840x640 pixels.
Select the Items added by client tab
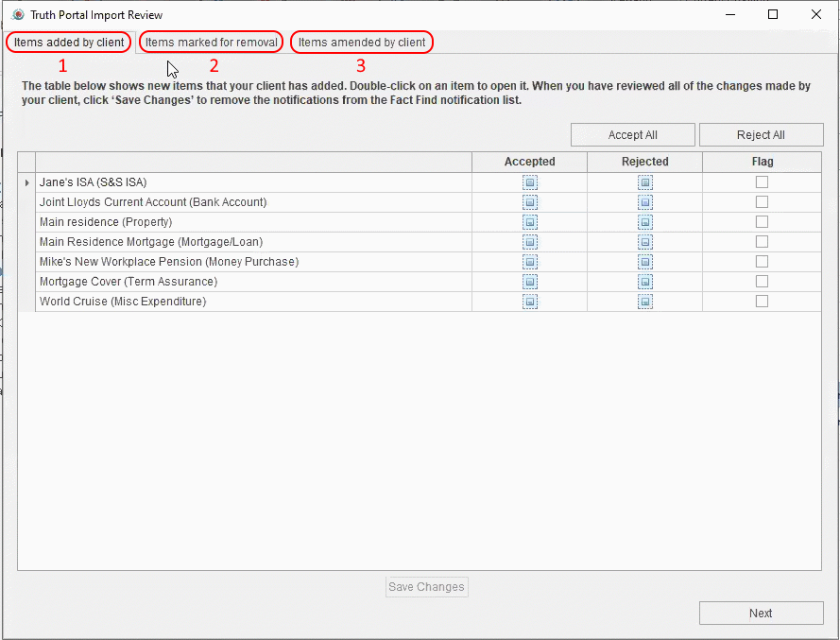(69, 43)
